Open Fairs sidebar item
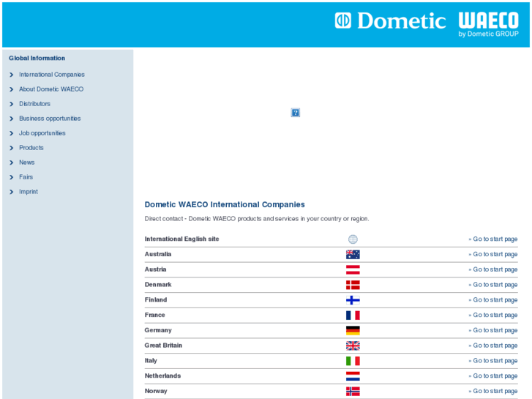Screen dimensions: 532x399 [26, 177]
